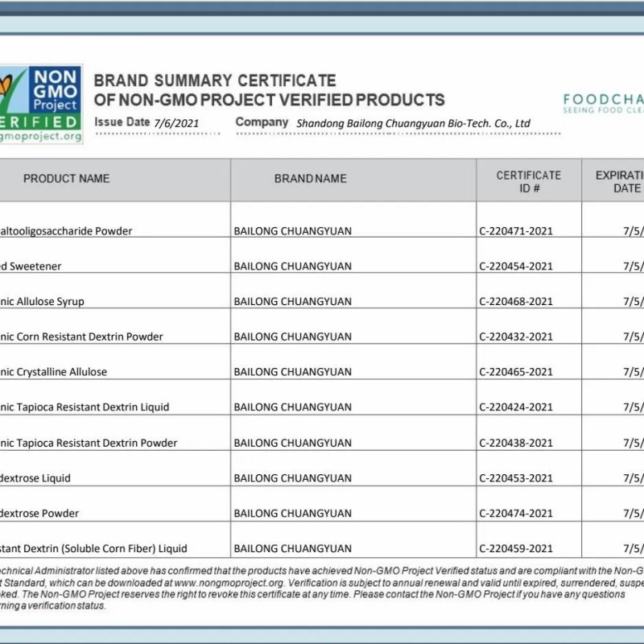Select the BRAND SUMMARY CERTIFICATE title

tap(213, 80)
